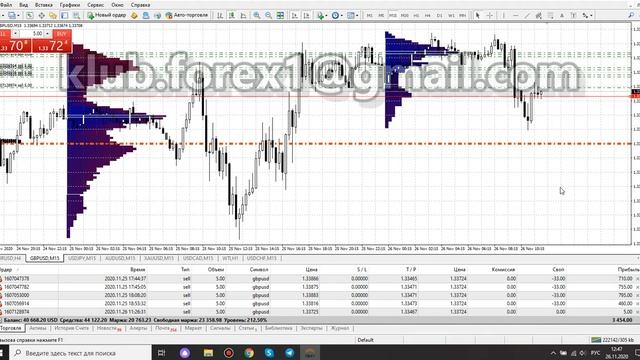Toggle the Terminal panel icon
Image resolution: width=640 pixels, height=360 pixels.
64,15
